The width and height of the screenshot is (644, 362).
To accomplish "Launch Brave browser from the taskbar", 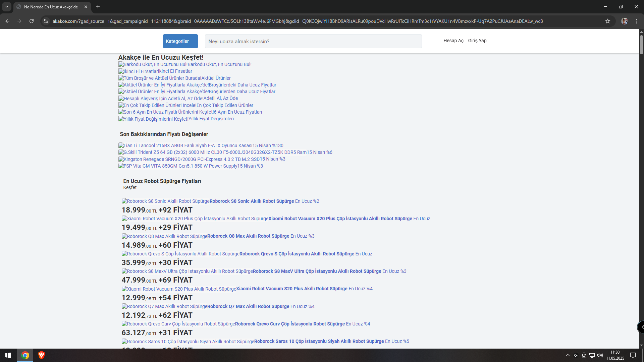I will [41, 355].
